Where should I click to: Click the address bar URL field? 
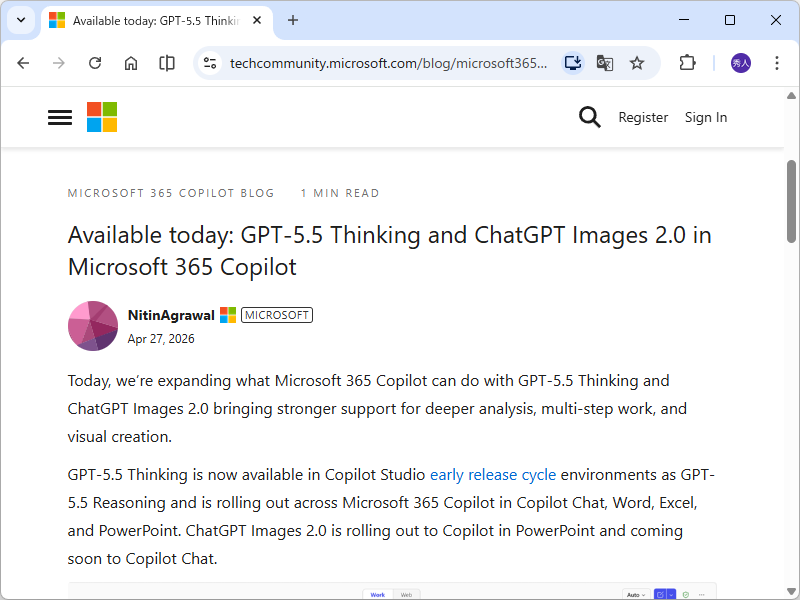[x=388, y=63]
